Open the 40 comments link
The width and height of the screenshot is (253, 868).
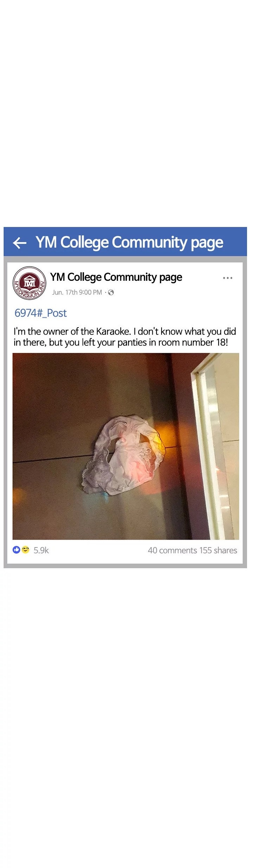click(x=172, y=550)
